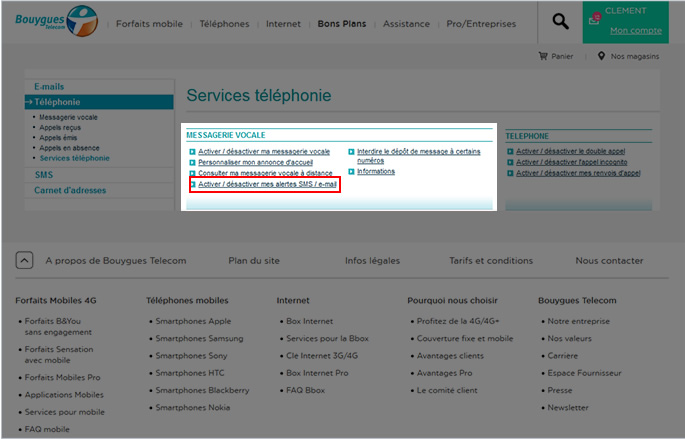Click Activer / désactiver l'appel incognito link
Screen dimensions: 685x439
[x=571, y=162]
